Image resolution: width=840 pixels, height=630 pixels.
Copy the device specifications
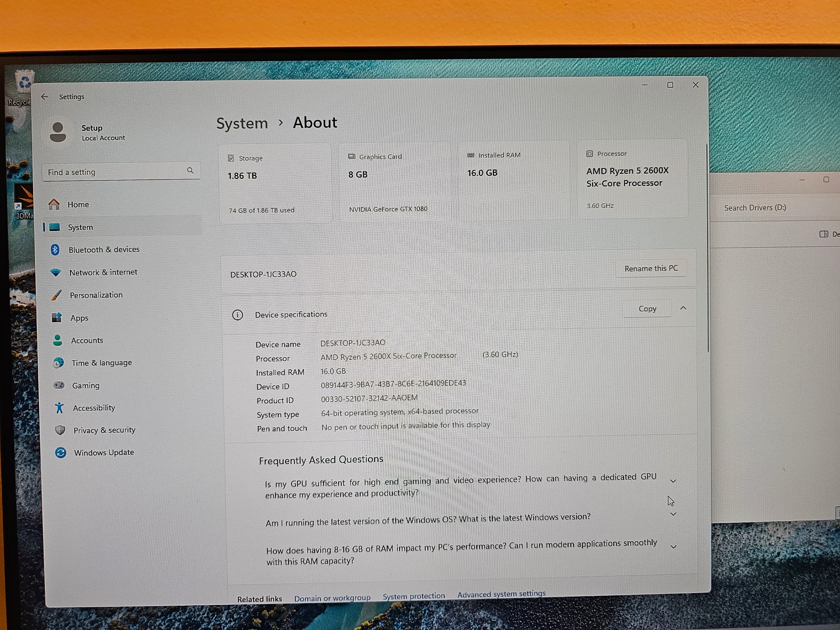647,308
